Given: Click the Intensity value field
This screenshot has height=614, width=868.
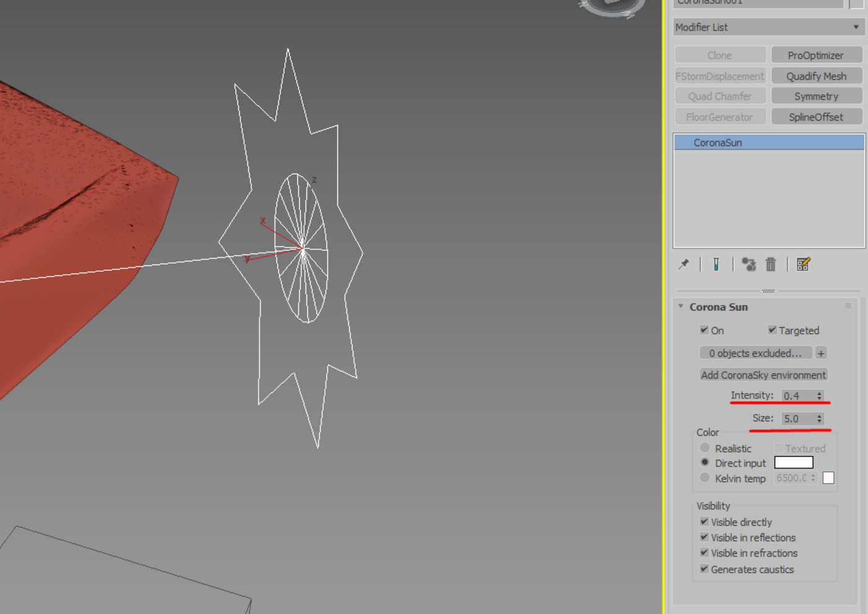Looking at the screenshot, I should (x=798, y=395).
